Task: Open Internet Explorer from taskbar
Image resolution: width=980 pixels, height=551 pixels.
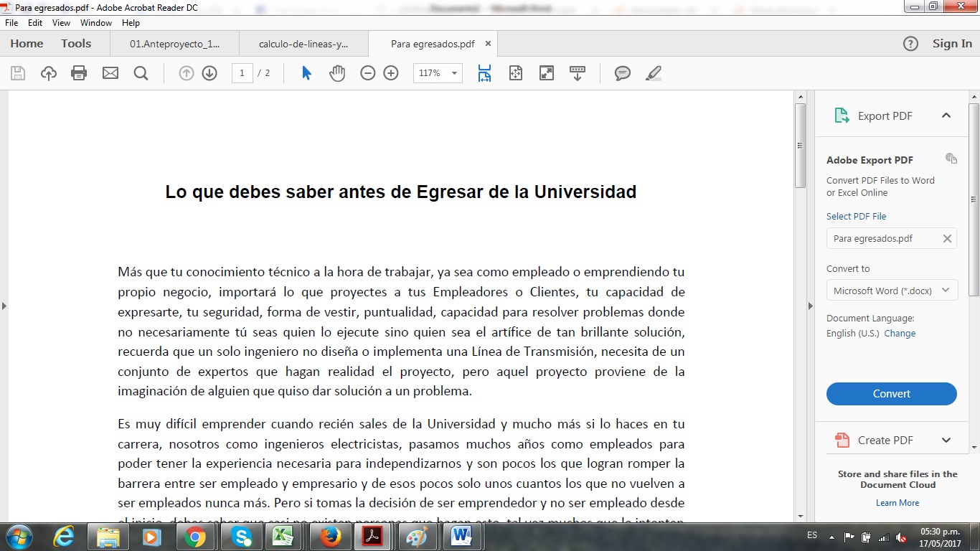Action: [65, 537]
